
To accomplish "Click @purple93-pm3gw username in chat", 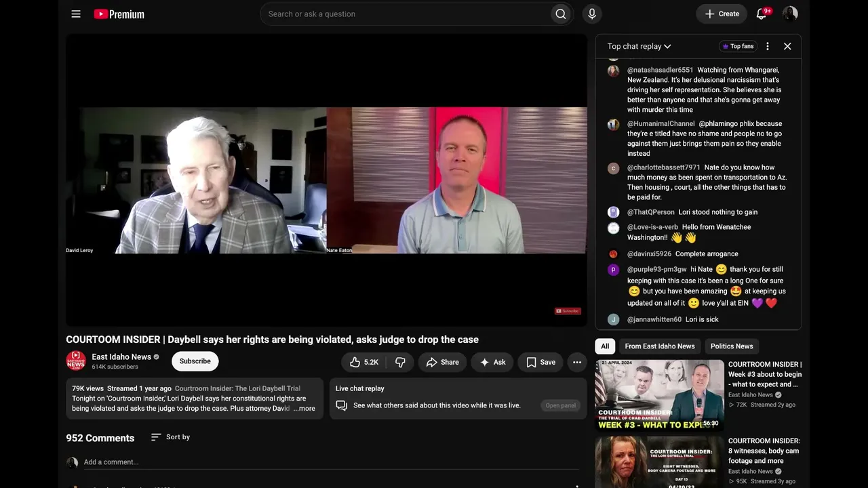I will 657,269.
